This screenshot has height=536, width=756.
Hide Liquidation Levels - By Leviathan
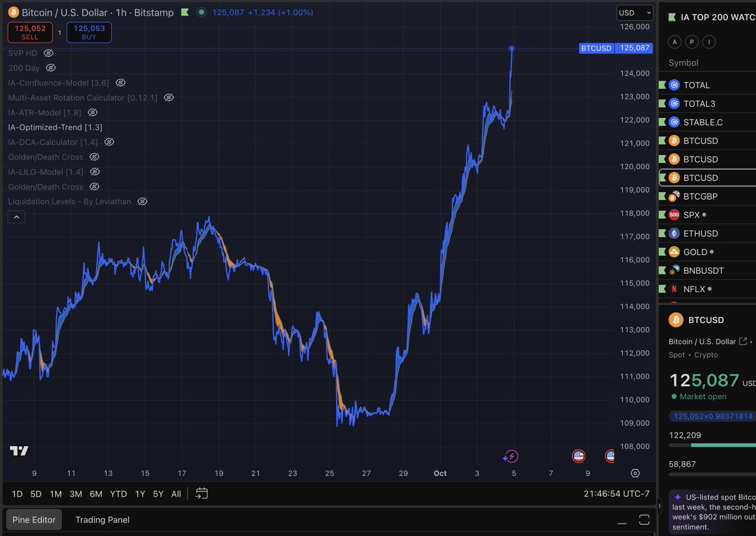pyautogui.click(x=142, y=201)
